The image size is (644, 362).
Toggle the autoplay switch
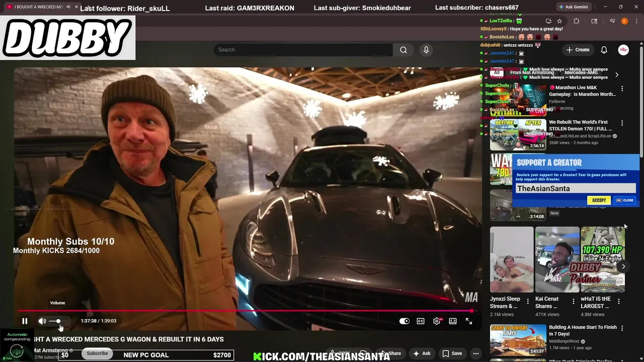(x=405, y=321)
